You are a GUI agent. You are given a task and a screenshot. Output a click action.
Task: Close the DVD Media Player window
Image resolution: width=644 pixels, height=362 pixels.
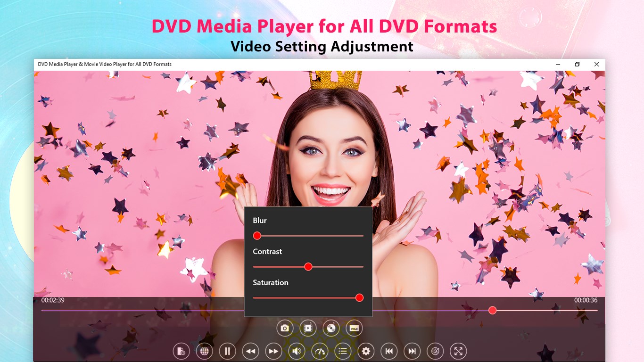coord(596,64)
